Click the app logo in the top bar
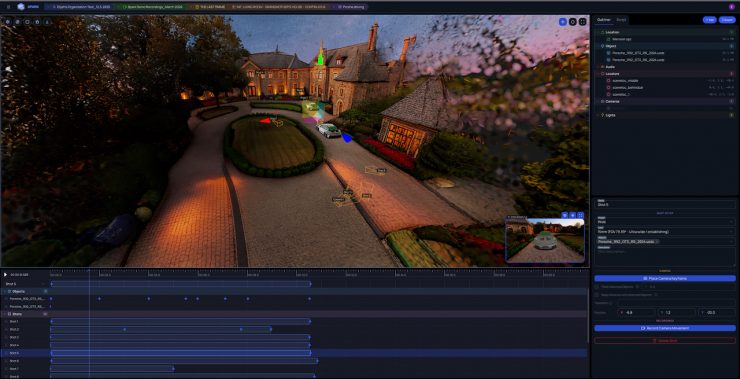The height and width of the screenshot is (379, 740). click(x=21, y=7)
